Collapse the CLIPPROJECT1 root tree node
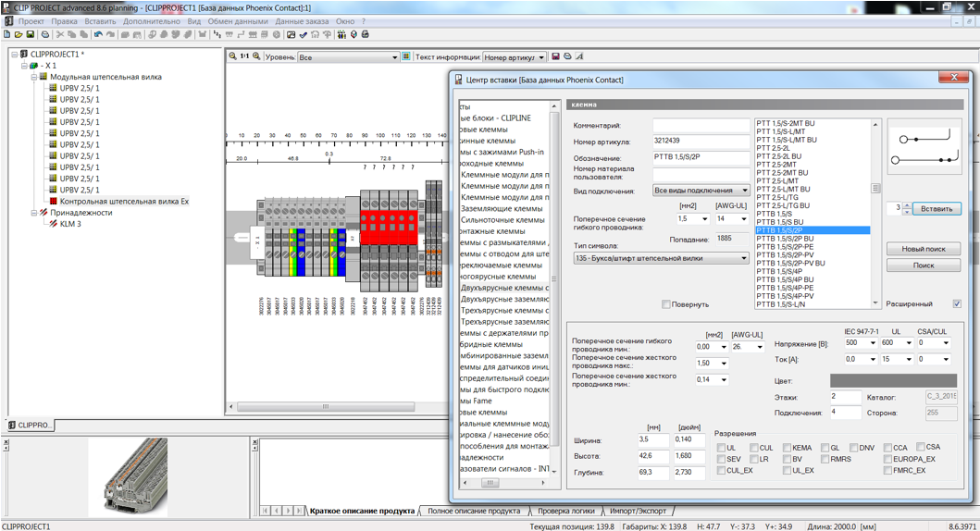This screenshot has width=980, height=531. (15, 55)
